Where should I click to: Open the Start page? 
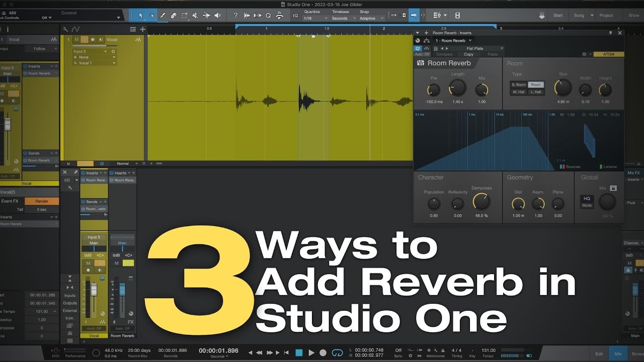pos(558,15)
